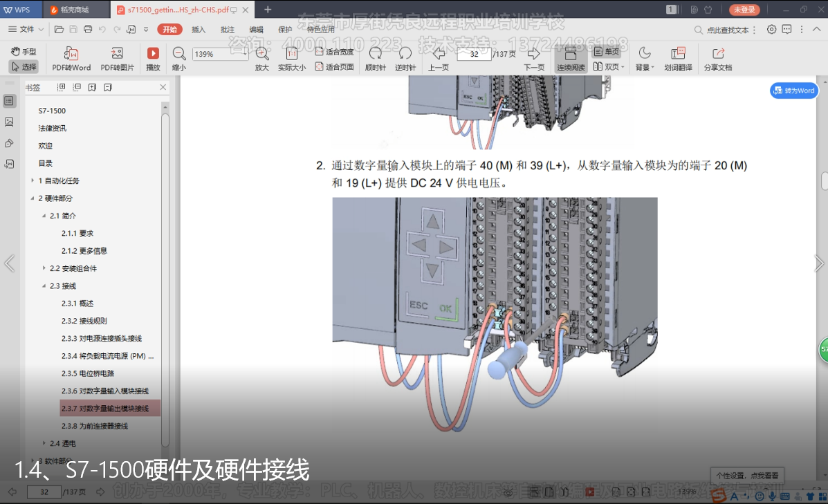Zoom in with 放大 magnifier
828x504 pixels.
pyautogui.click(x=262, y=59)
